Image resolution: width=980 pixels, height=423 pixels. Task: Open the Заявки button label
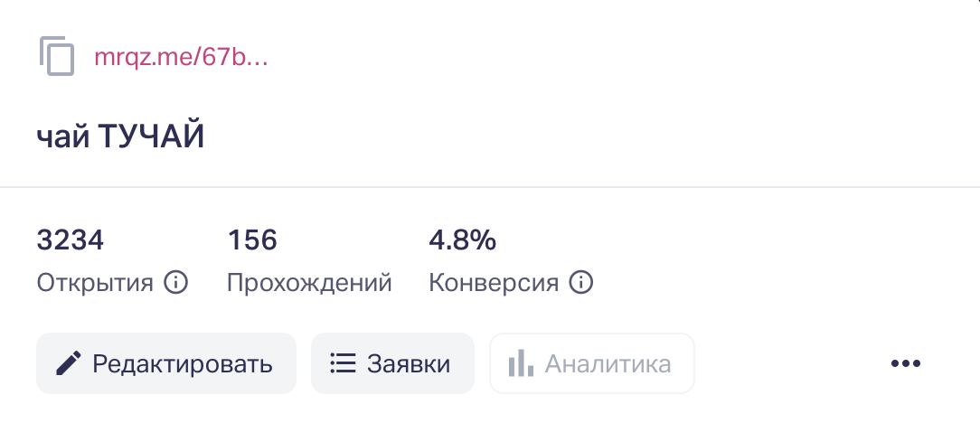(409, 364)
